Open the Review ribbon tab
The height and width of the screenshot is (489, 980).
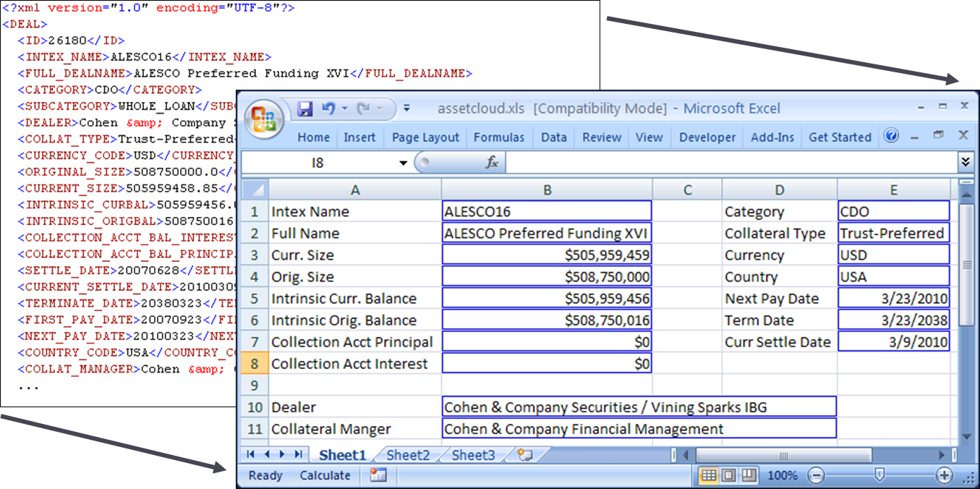(x=602, y=137)
